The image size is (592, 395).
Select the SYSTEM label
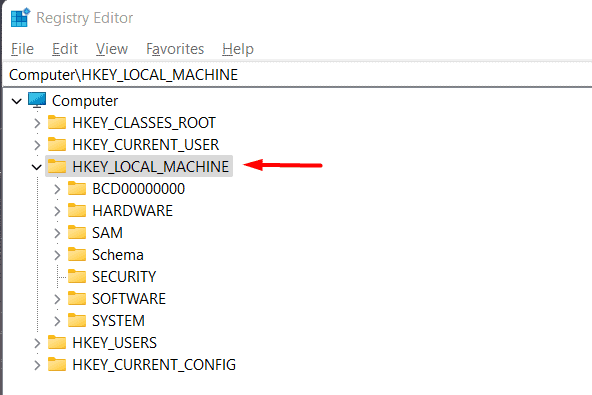[118, 321]
